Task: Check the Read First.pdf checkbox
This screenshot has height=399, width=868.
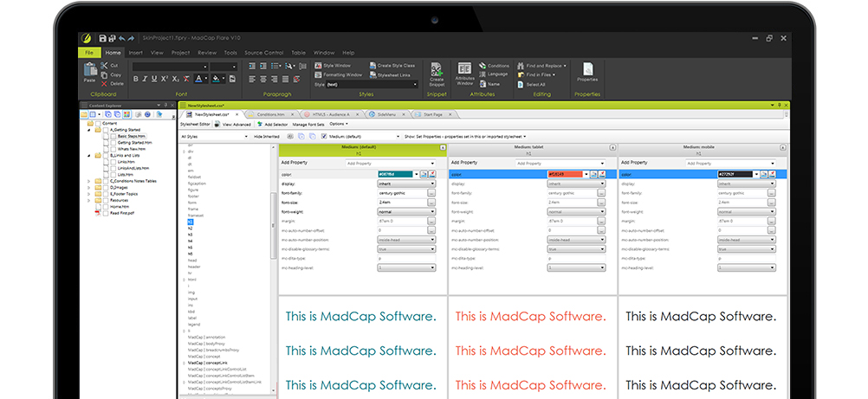Action: pyautogui.click(x=105, y=213)
